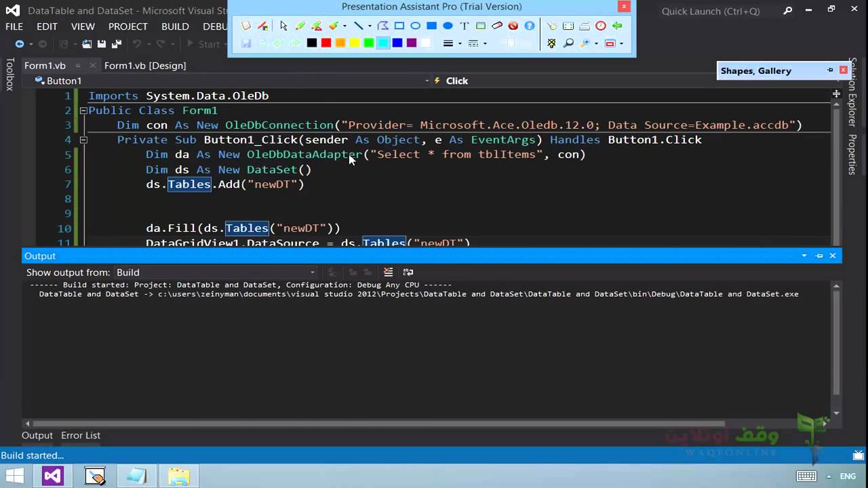
Task: Click the Save All icon in Visual Studio toolbar
Action: pos(116,44)
